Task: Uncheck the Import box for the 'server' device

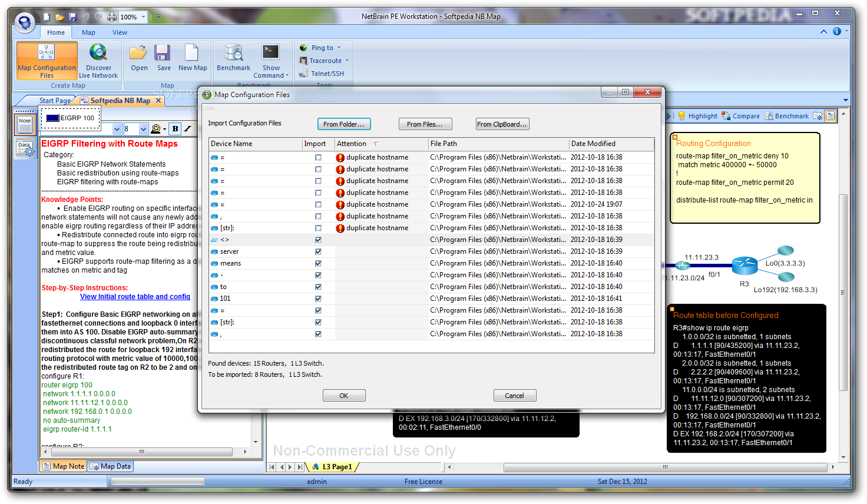Action: [318, 251]
